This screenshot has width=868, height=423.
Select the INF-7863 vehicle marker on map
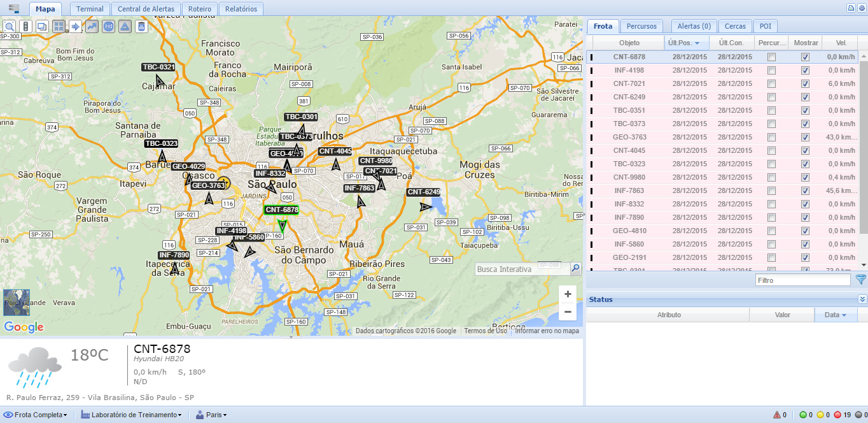tap(360, 189)
